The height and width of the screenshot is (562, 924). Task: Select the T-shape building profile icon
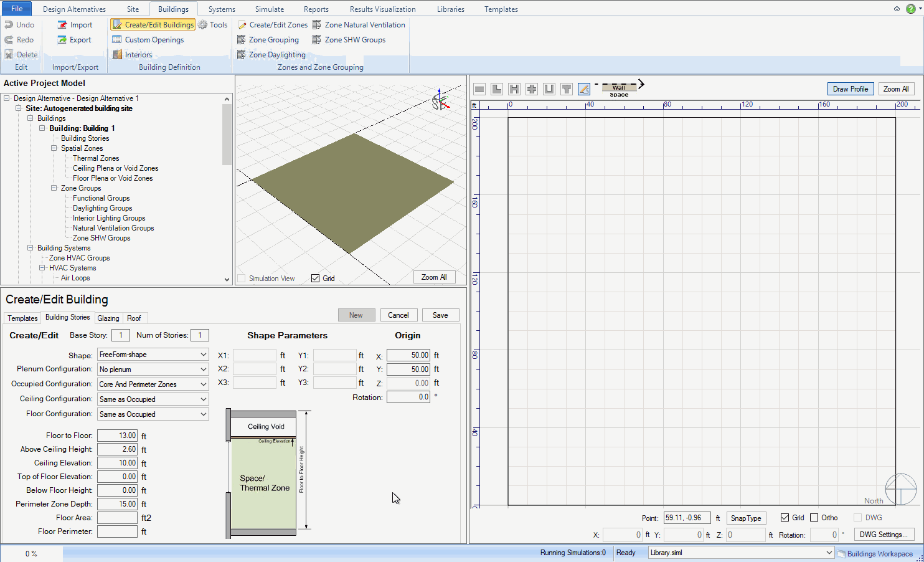pos(567,89)
